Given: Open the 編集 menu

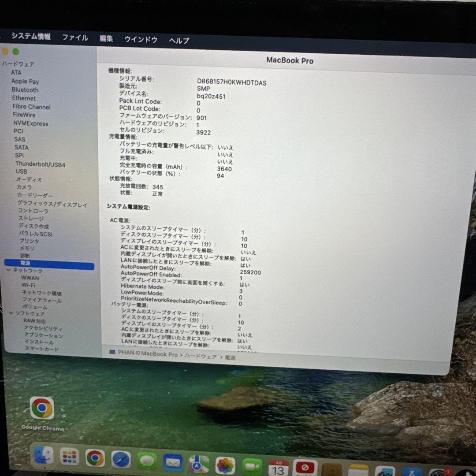Looking at the screenshot, I should click(x=106, y=38).
